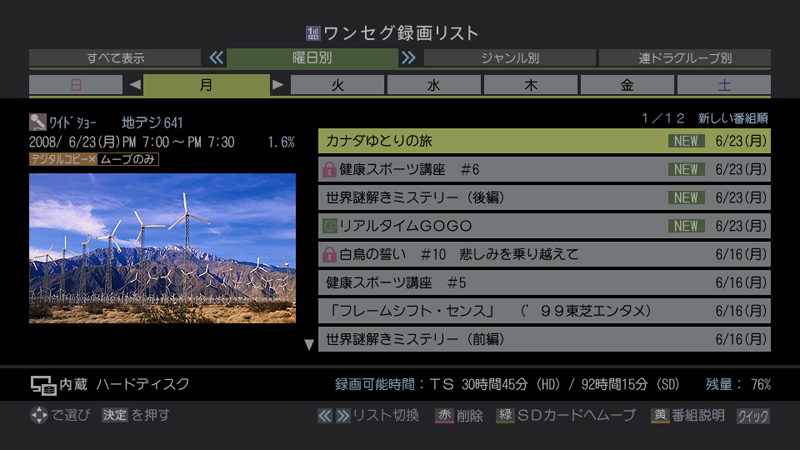Click the double left arrow beside 曜日別 tab
The image size is (800, 450).
click(x=216, y=58)
